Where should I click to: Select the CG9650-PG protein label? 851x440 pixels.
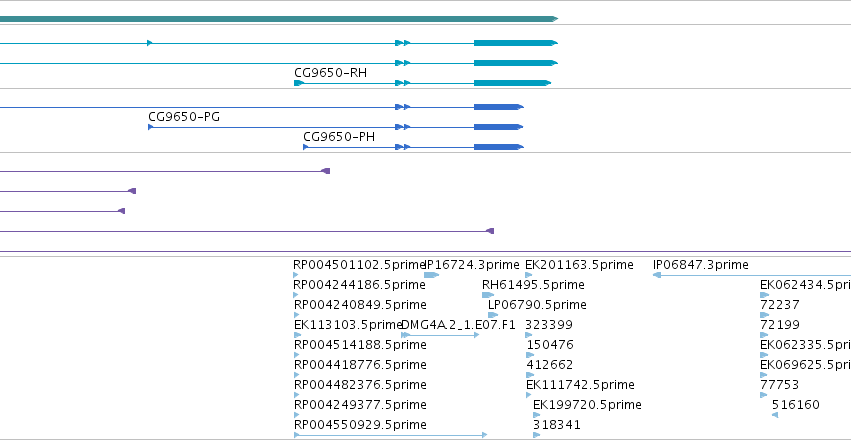184,117
